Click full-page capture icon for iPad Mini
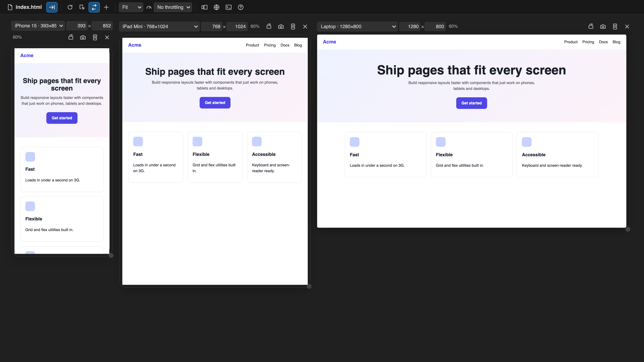The image size is (644, 362). coord(293,27)
